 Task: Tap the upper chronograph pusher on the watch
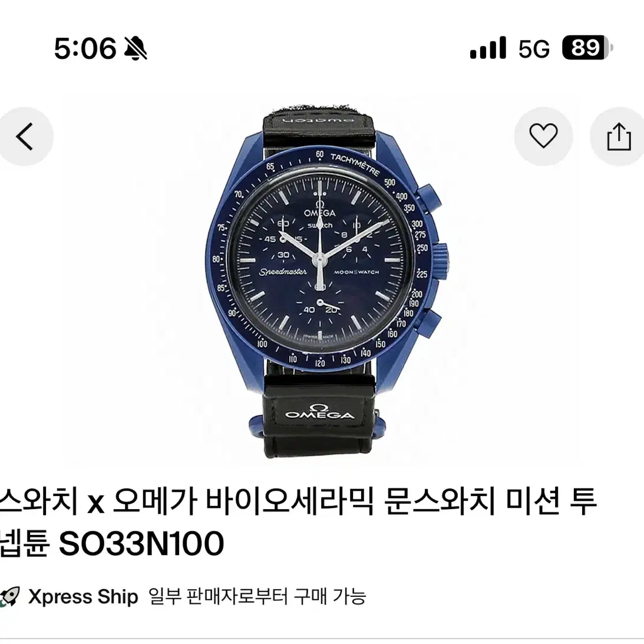(x=430, y=196)
